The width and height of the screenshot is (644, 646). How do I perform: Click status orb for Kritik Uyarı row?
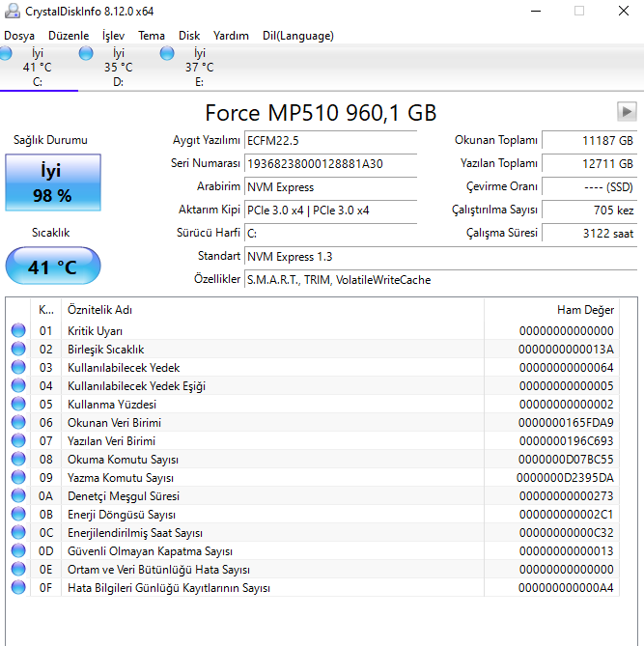point(18,330)
